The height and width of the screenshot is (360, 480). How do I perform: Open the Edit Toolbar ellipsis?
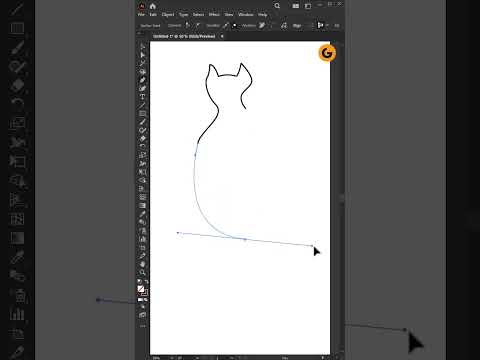click(143, 326)
